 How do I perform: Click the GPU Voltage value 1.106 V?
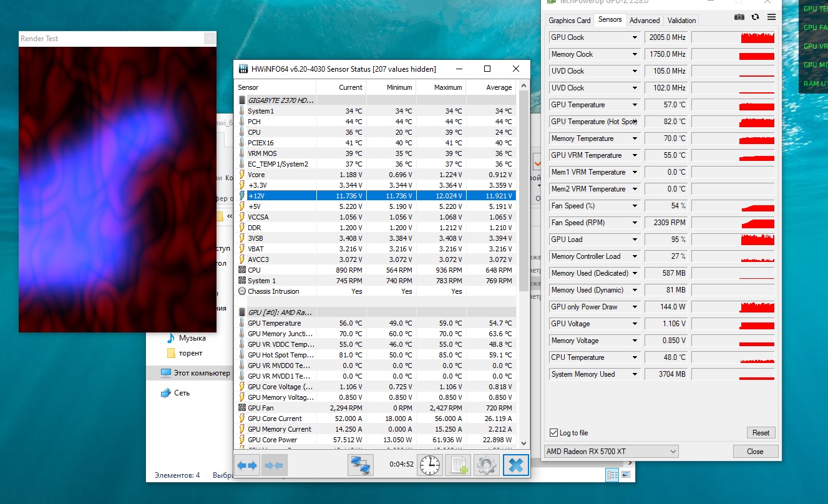pos(666,324)
